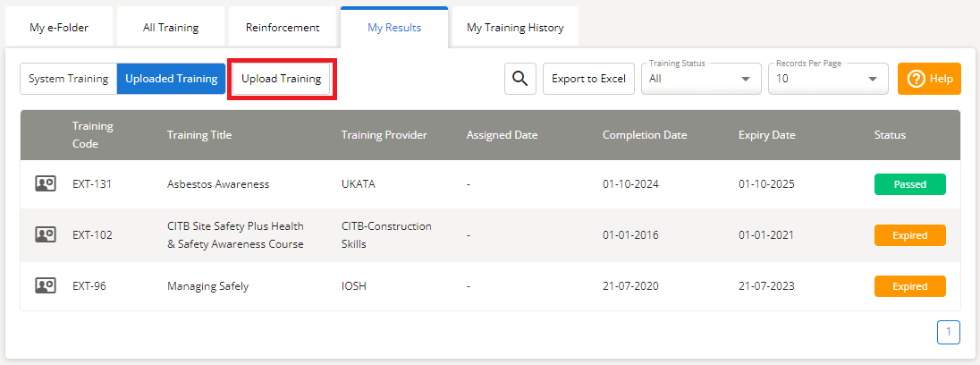Screen dimensions: 980x365
Task: Click the question mark Help icon
Action: point(916,79)
